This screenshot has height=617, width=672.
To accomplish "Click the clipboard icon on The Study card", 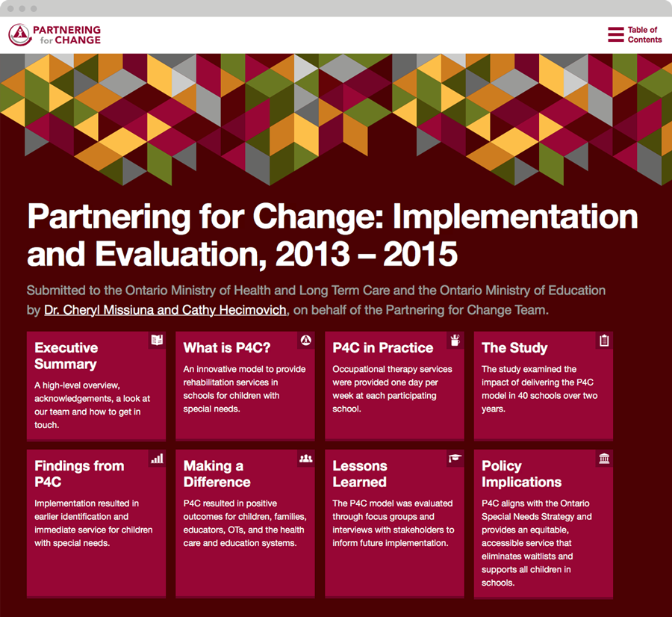I will pos(604,341).
